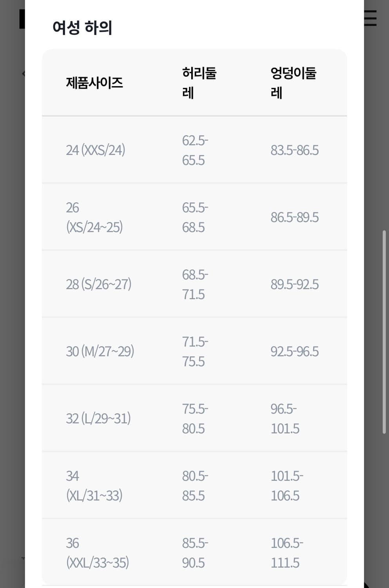Select the 26 (XS/24~25) size row
This screenshot has height=588, width=389.
coord(194,217)
